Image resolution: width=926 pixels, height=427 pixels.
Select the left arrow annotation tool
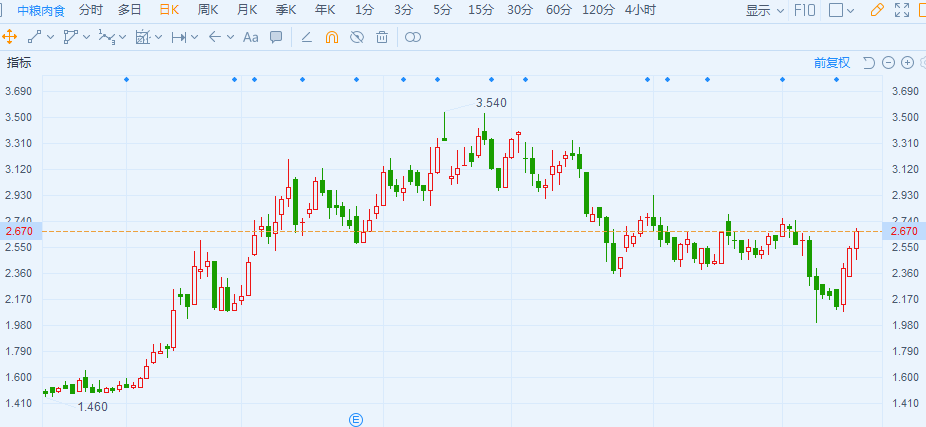[215, 37]
